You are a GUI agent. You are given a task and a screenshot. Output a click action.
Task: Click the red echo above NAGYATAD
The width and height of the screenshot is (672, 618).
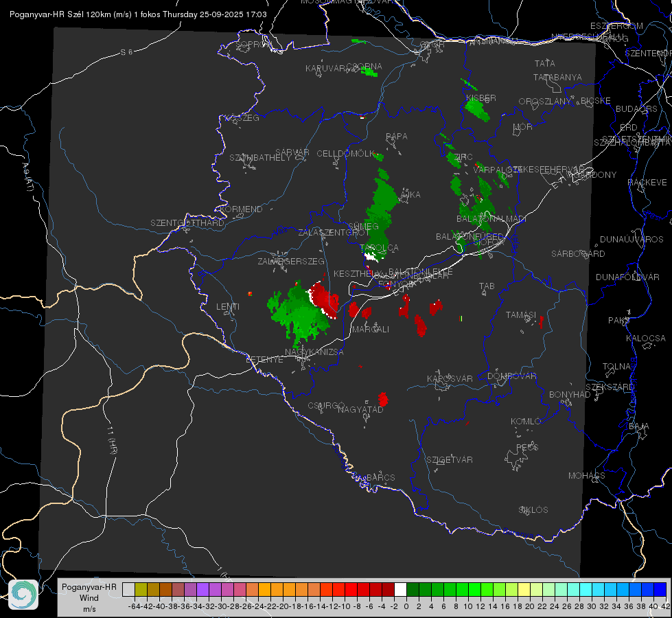(x=383, y=399)
